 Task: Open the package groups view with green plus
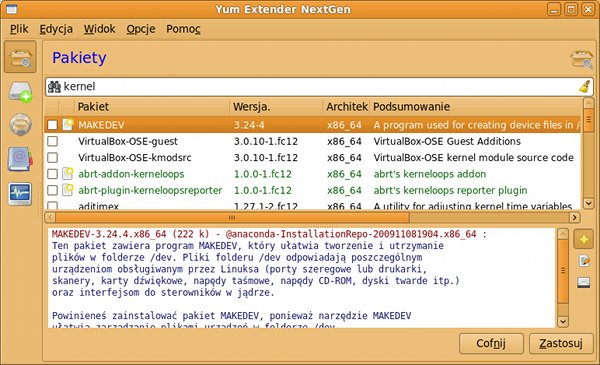click(x=20, y=91)
